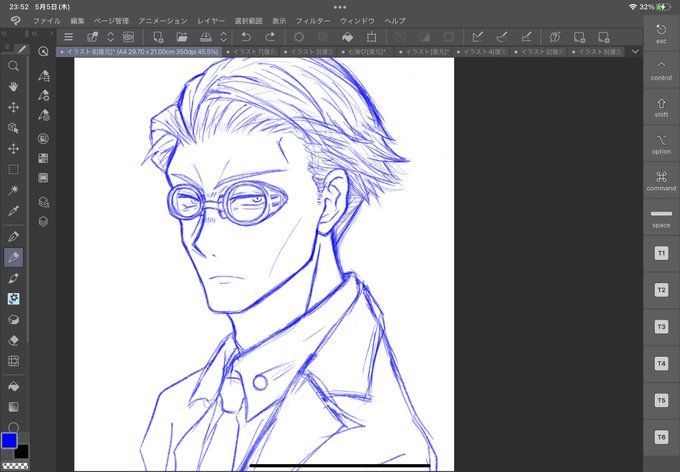680x472 pixels.
Task: Switch to the 七海 canvas tab
Action: click(x=366, y=52)
